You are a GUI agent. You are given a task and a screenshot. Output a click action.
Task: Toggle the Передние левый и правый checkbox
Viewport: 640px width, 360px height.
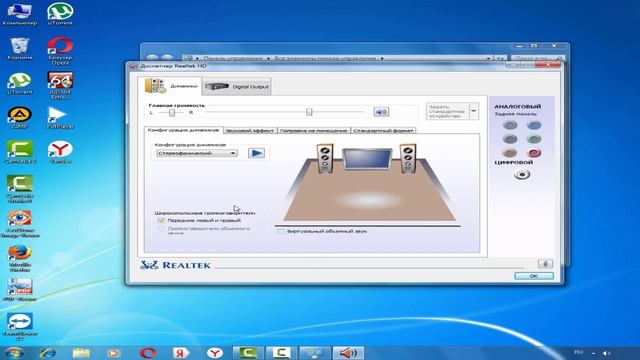(161, 220)
